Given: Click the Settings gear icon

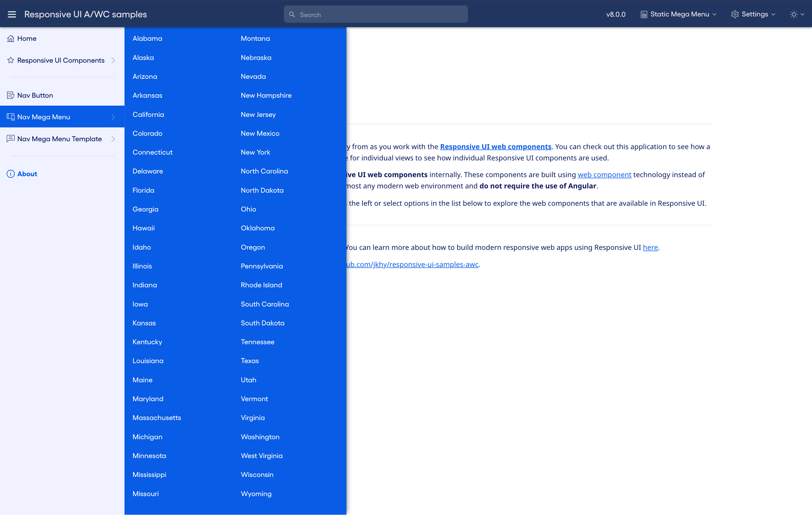Looking at the screenshot, I should [x=734, y=14].
